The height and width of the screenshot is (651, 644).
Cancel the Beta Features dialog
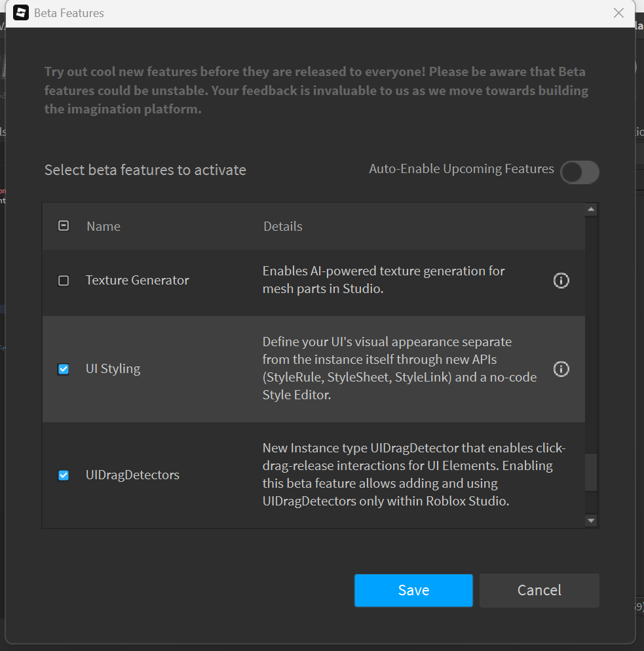click(x=539, y=591)
